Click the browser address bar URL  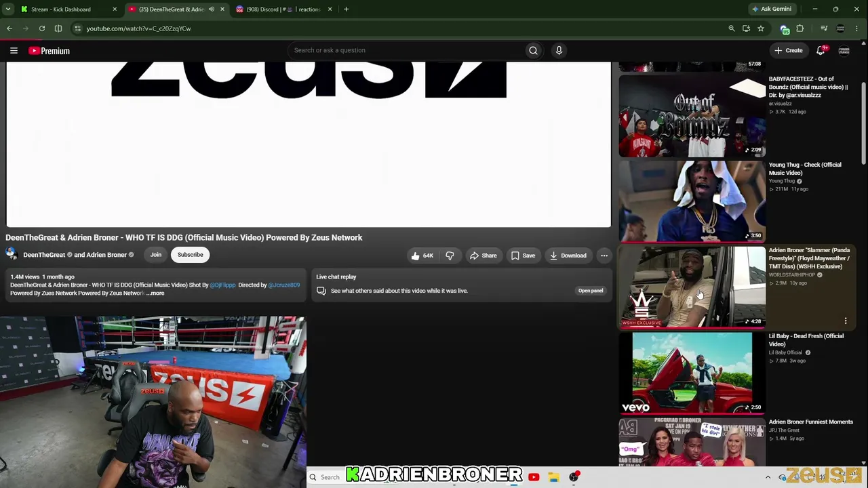click(x=139, y=28)
